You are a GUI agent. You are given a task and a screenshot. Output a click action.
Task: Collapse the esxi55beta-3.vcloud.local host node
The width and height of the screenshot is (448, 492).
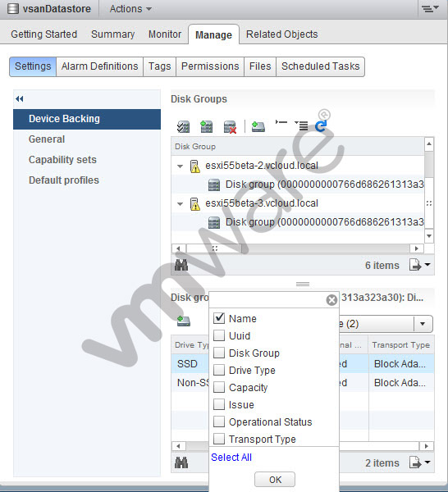pos(180,203)
